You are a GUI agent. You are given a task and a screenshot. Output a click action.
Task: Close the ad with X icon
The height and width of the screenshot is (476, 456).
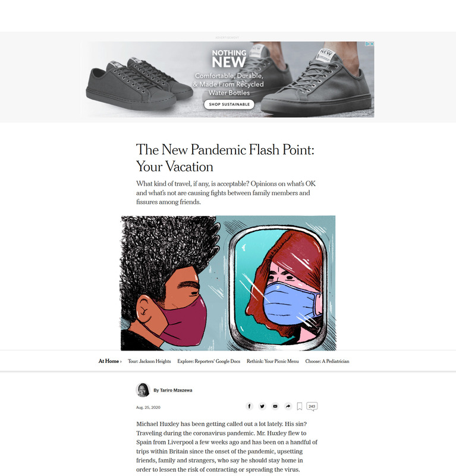372,44
